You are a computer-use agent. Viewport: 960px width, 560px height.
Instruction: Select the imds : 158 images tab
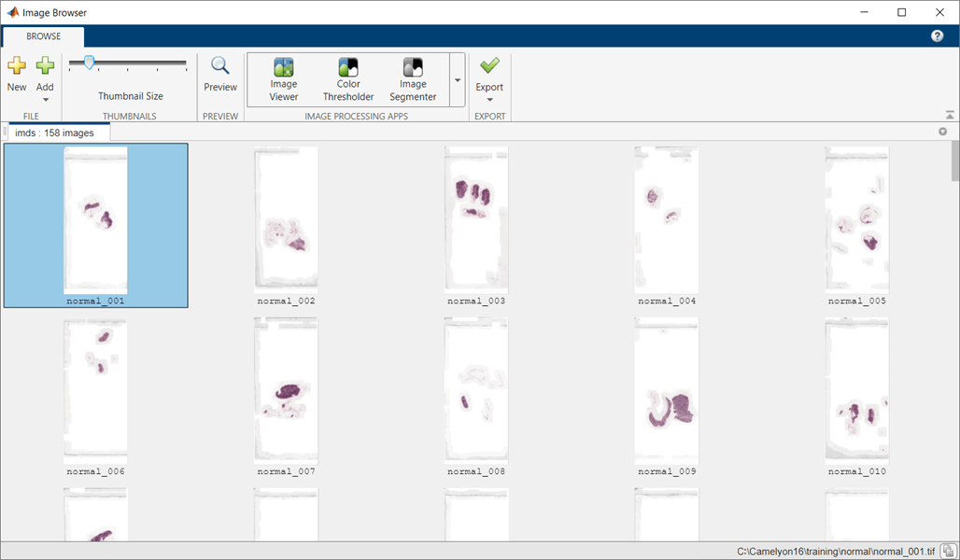[x=58, y=133]
